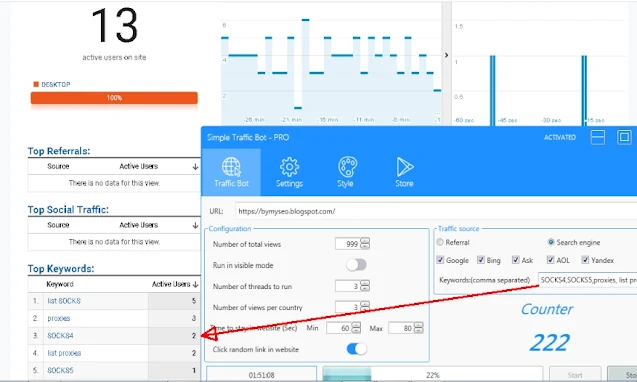The height and width of the screenshot is (382, 637).
Task: Click the Top Referrals Source column header
Action: coord(58,166)
